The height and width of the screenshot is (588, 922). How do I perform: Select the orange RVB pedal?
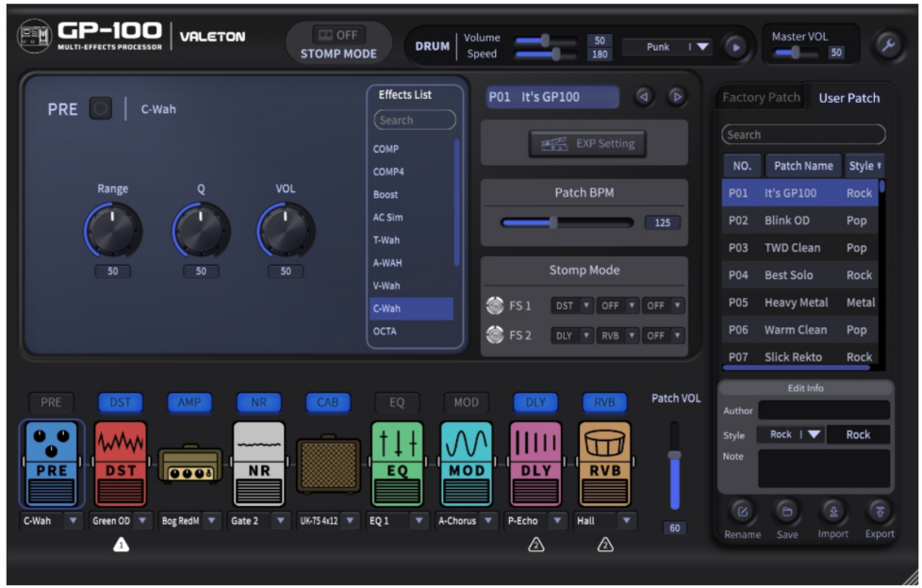tap(604, 464)
